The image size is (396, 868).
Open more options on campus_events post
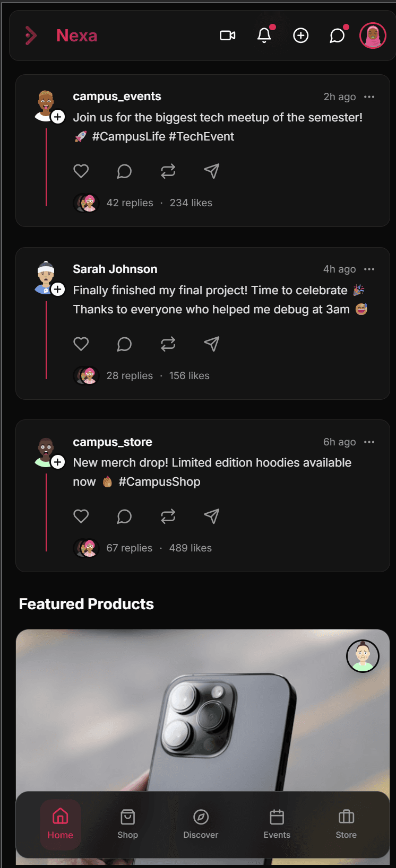[369, 97]
